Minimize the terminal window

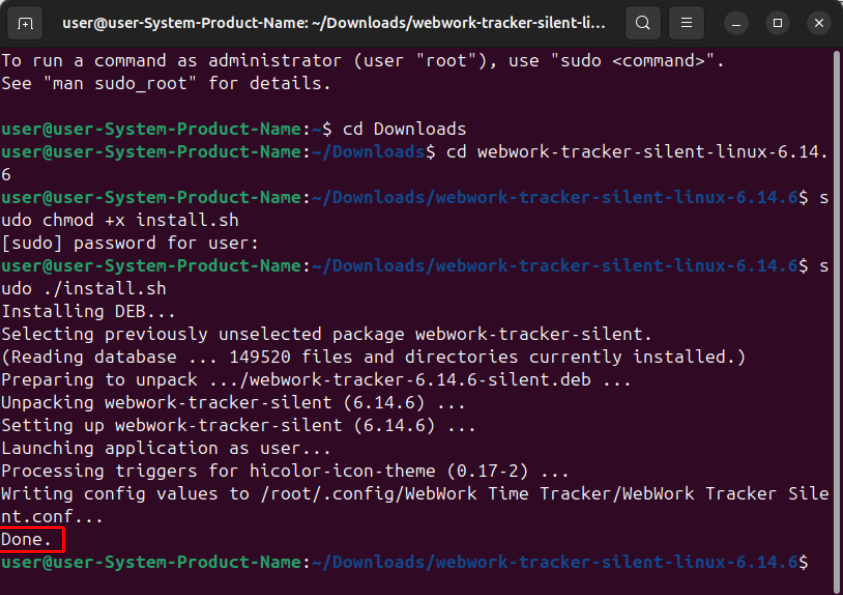tap(736, 23)
